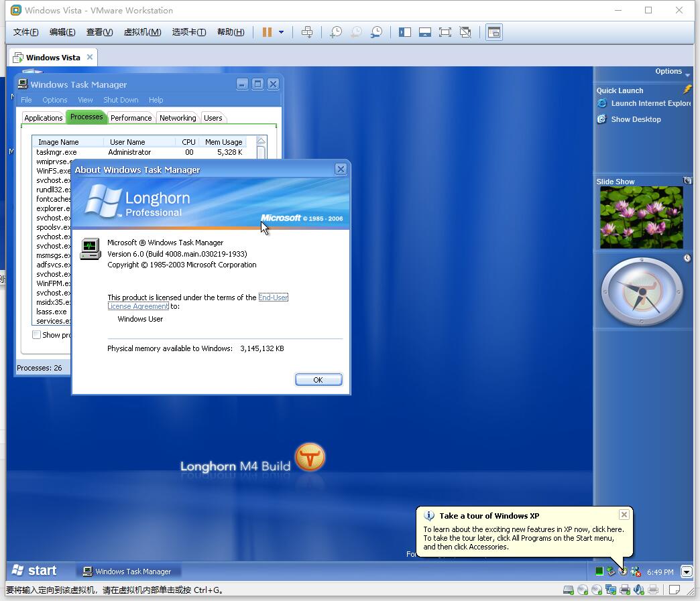Switch to the Users tab in Task Manager
Image resolution: width=700 pixels, height=601 pixels.
(213, 118)
